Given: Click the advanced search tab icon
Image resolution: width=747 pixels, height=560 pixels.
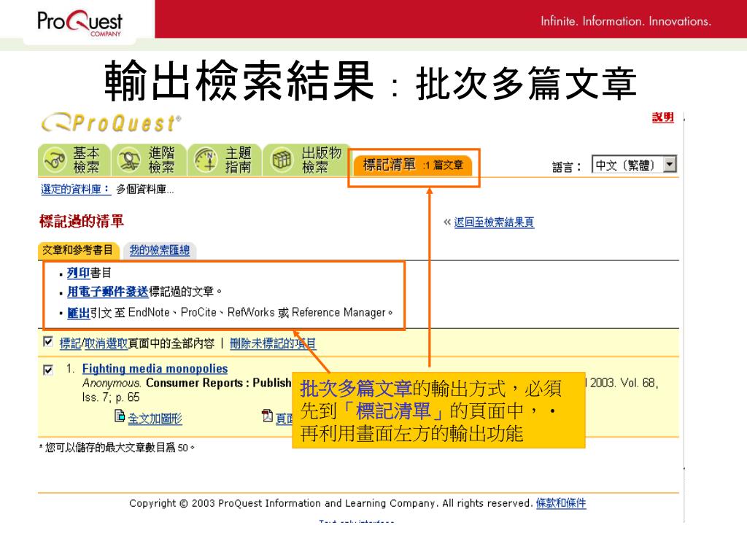Looking at the screenshot, I should pyautogui.click(x=129, y=160).
